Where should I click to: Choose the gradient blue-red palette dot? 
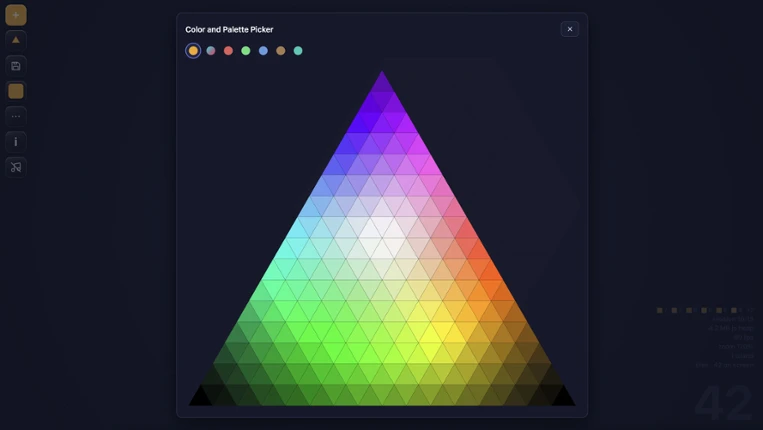211,51
